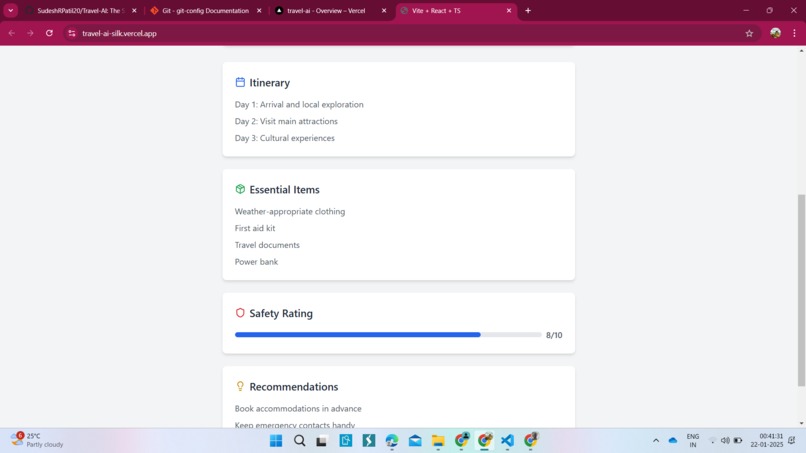Reload the travel-ai page
The image size is (806, 453).
click(x=49, y=33)
